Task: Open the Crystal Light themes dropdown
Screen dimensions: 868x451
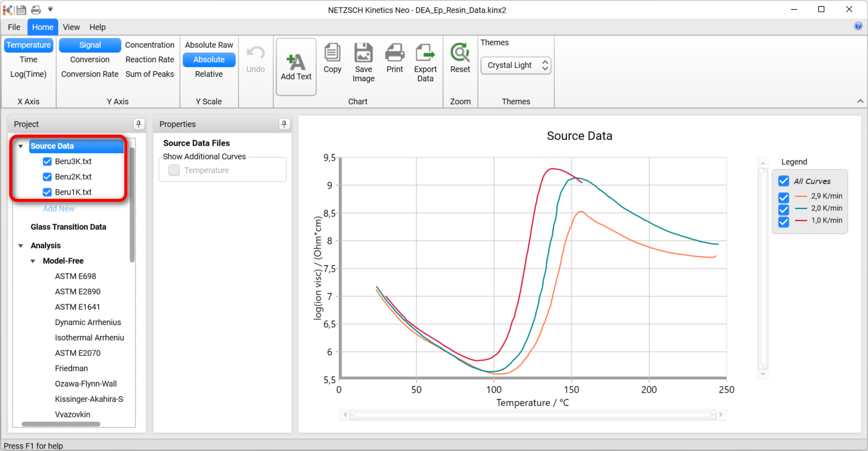Action: pyautogui.click(x=515, y=65)
